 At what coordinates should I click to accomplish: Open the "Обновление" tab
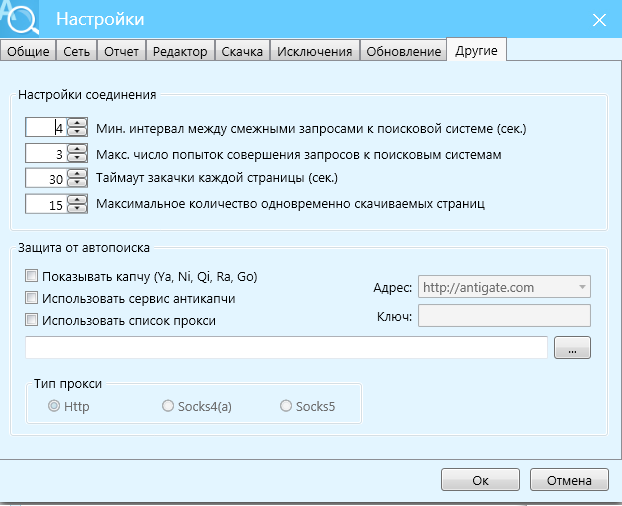pos(403,51)
